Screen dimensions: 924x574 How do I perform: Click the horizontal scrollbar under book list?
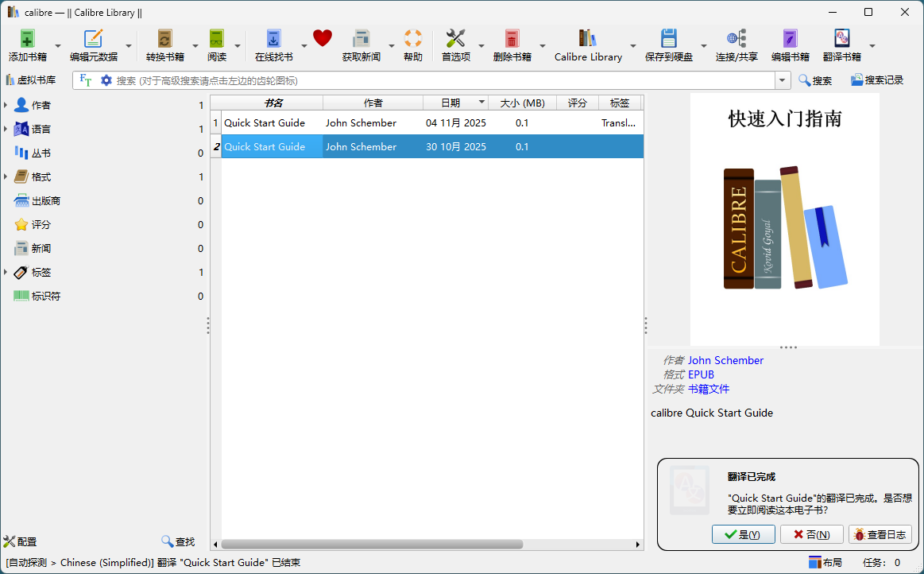point(372,545)
